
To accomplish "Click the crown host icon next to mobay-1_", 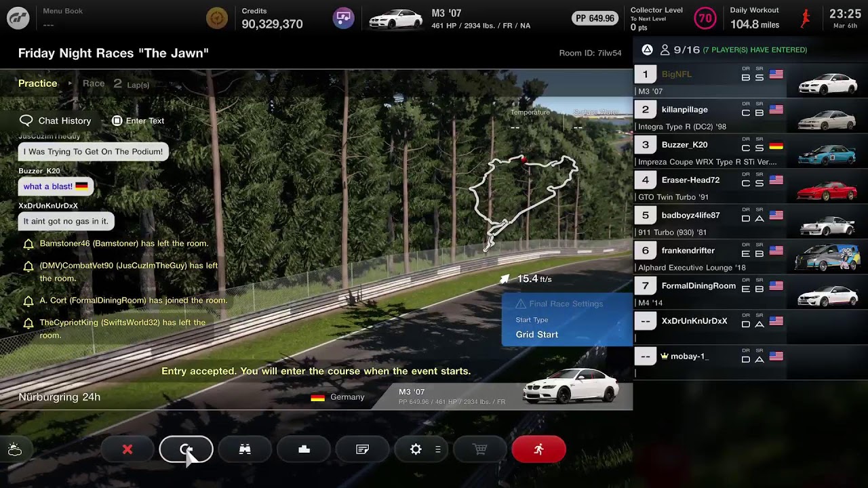I will click(x=664, y=356).
